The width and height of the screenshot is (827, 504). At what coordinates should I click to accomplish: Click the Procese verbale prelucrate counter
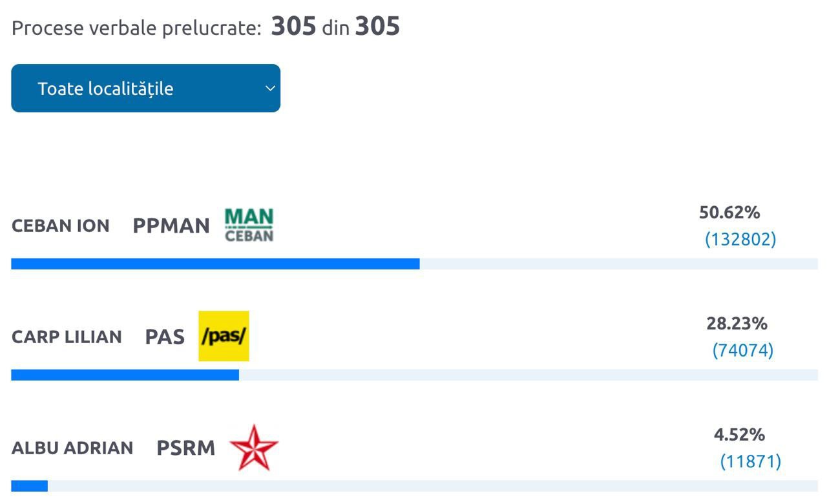coord(205,27)
